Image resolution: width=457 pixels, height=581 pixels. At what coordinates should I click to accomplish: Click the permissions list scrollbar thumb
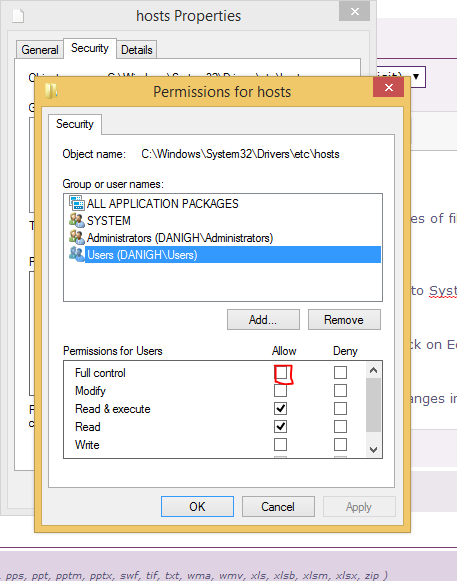click(x=373, y=405)
